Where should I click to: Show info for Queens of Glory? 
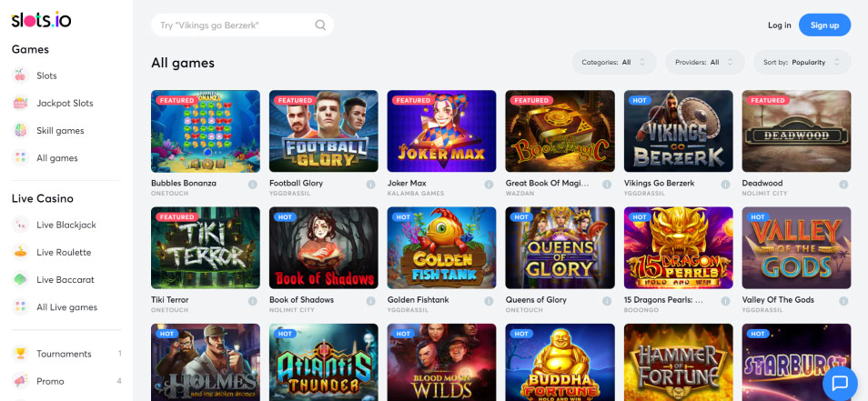(607, 301)
